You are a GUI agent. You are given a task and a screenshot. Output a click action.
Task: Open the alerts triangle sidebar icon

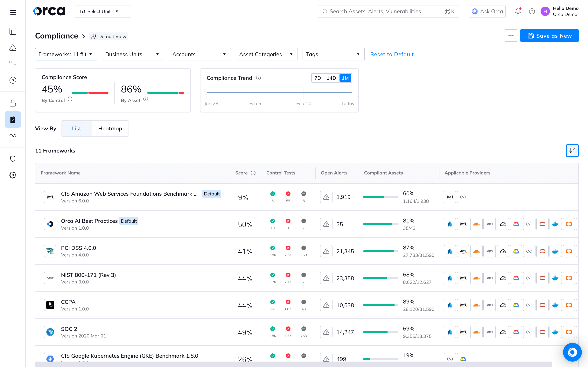[x=13, y=48]
